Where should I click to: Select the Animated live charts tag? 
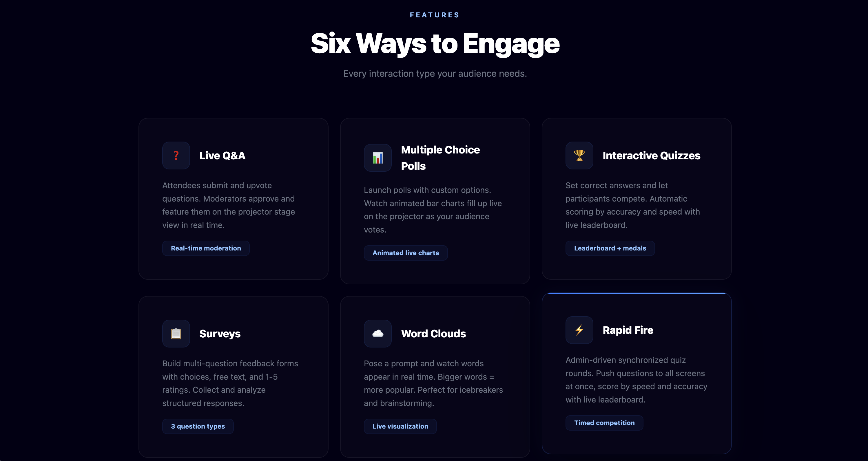[x=406, y=253]
